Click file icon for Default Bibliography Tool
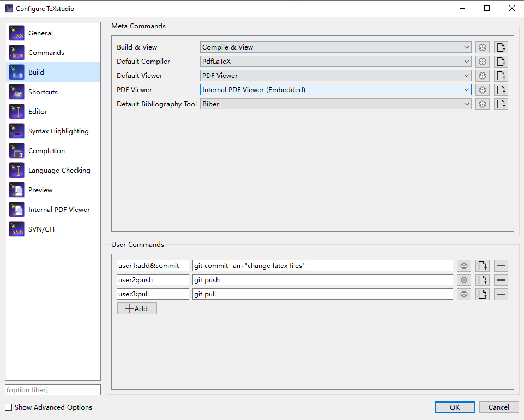This screenshot has height=420, width=524. tap(501, 104)
